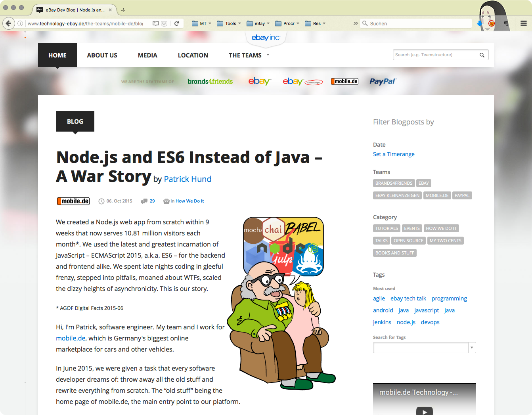The image size is (532, 415).
Task: Toggle the TUTORIALS category filter
Action: coord(387,228)
